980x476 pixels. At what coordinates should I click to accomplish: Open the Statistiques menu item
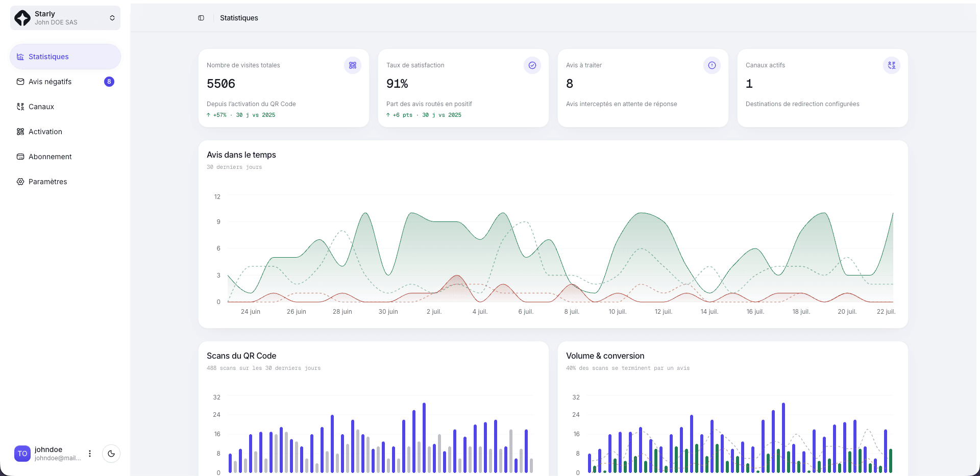coord(65,57)
